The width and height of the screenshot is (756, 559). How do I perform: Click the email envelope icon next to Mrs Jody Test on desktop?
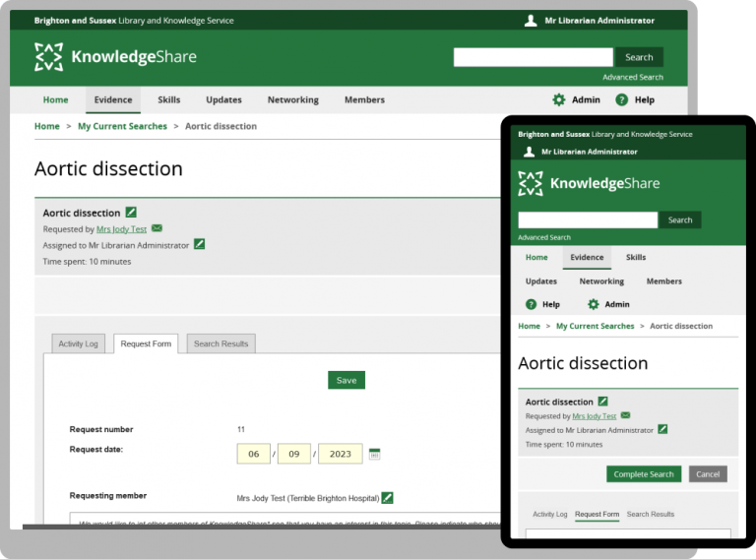pos(157,228)
